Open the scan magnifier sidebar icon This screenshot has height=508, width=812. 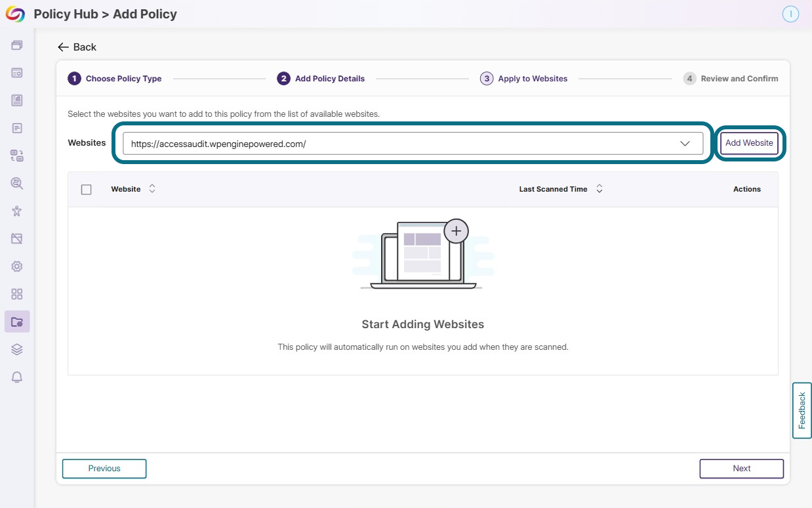[x=17, y=183]
